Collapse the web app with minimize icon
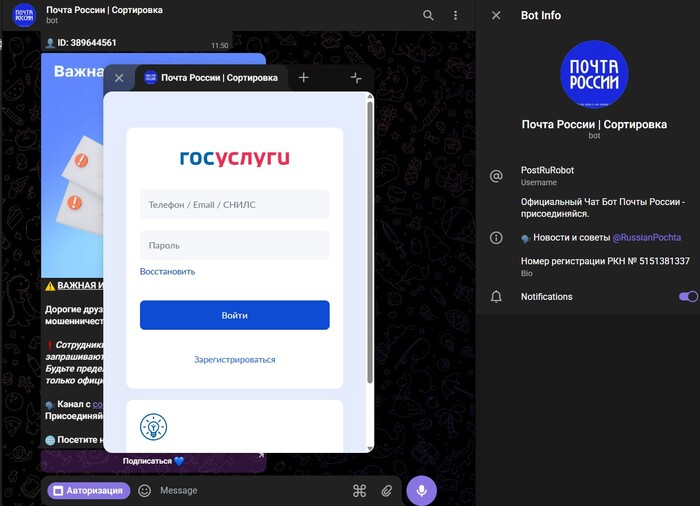This screenshot has height=506, width=700. coord(356,78)
